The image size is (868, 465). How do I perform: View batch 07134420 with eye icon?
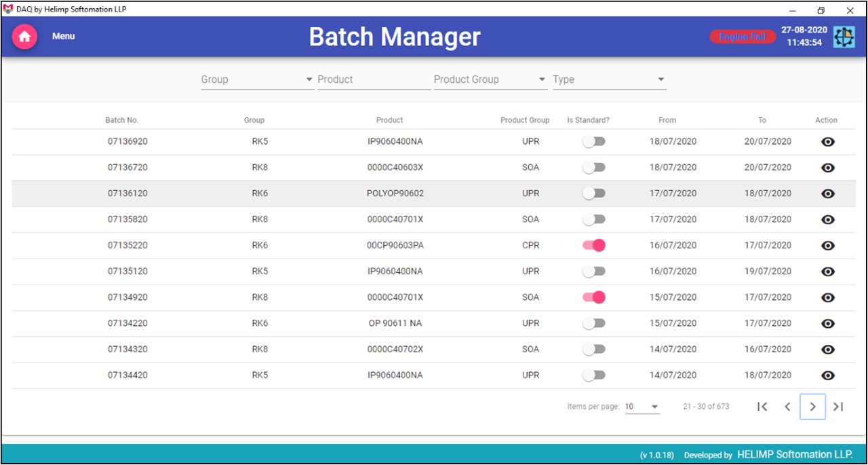tap(827, 375)
